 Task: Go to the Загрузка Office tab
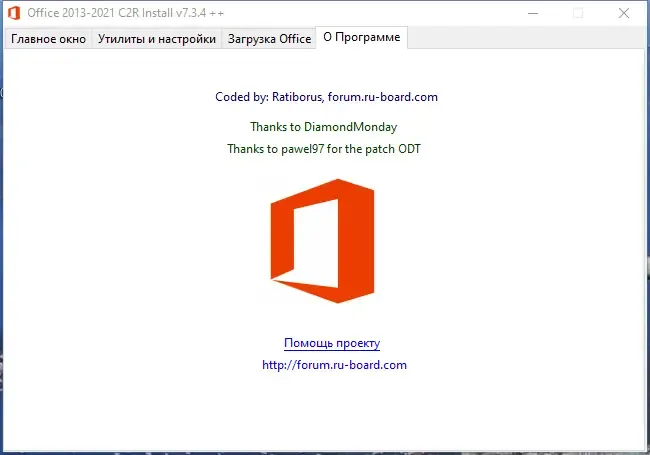269,39
